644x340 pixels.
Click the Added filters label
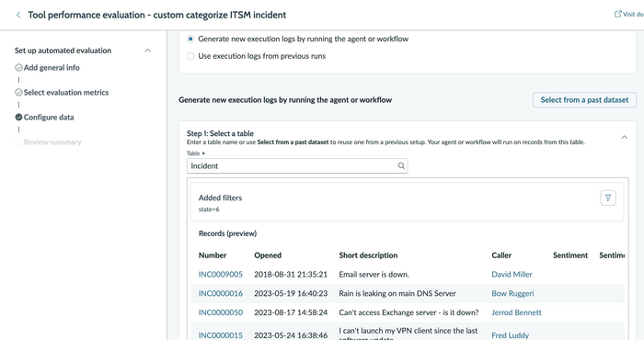coord(220,198)
